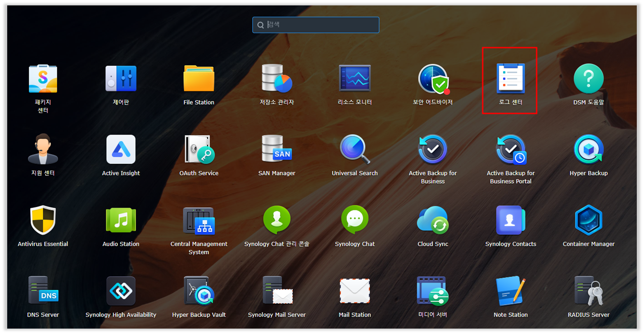Launch Mail Station
Image resolution: width=644 pixels, height=334 pixels.
coord(355,291)
